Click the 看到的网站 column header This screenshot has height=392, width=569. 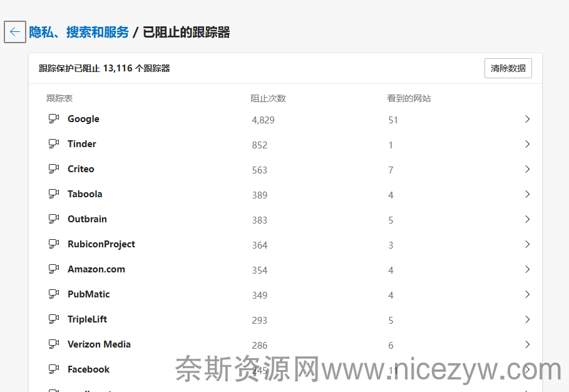pyautogui.click(x=409, y=98)
